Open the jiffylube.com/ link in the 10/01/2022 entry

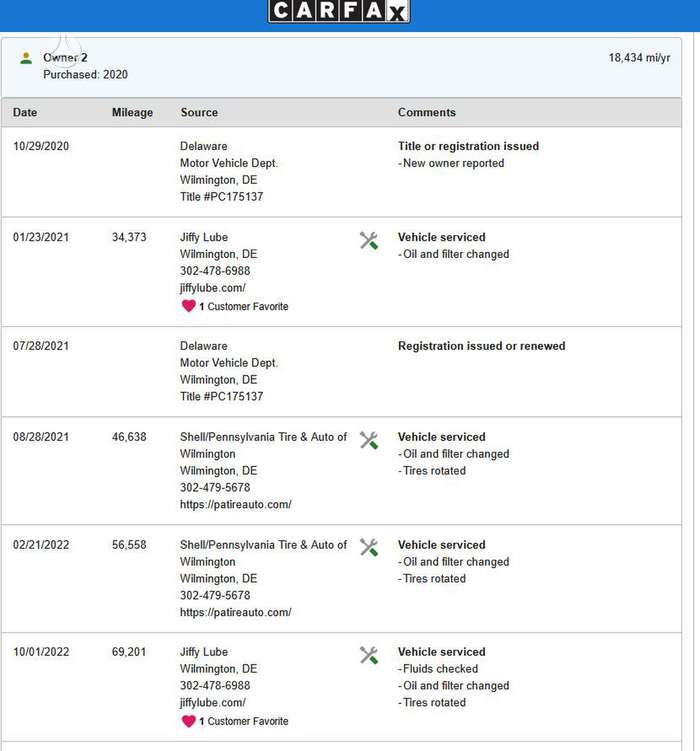[x=213, y=703]
